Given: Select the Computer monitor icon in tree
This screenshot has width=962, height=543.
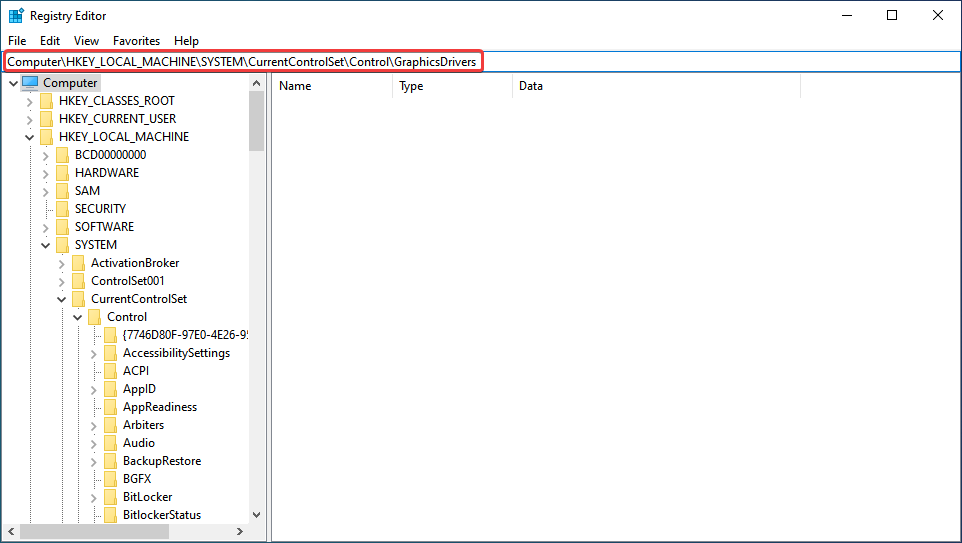Looking at the screenshot, I should pos(30,82).
